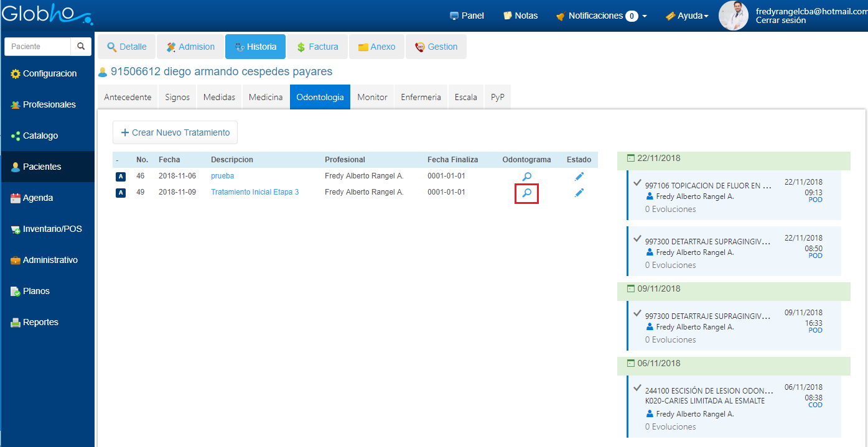
Task: Collapse the 09/11/2018 date group
Action: [631, 289]
